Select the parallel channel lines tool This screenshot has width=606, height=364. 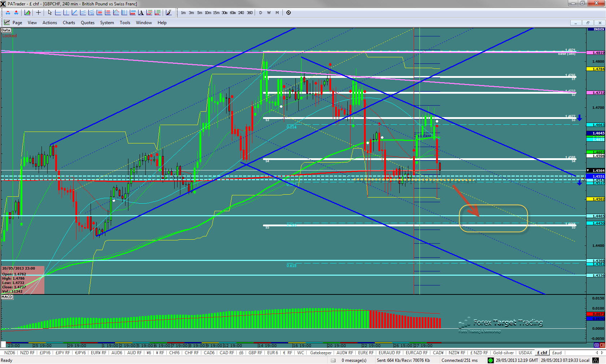[x=83, y=13]
